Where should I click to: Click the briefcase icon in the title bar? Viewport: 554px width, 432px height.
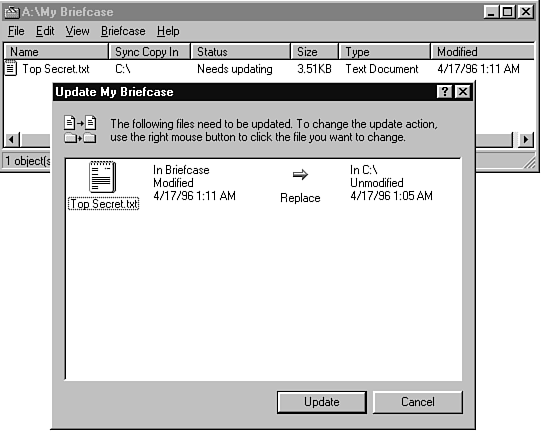coord(12,12)
